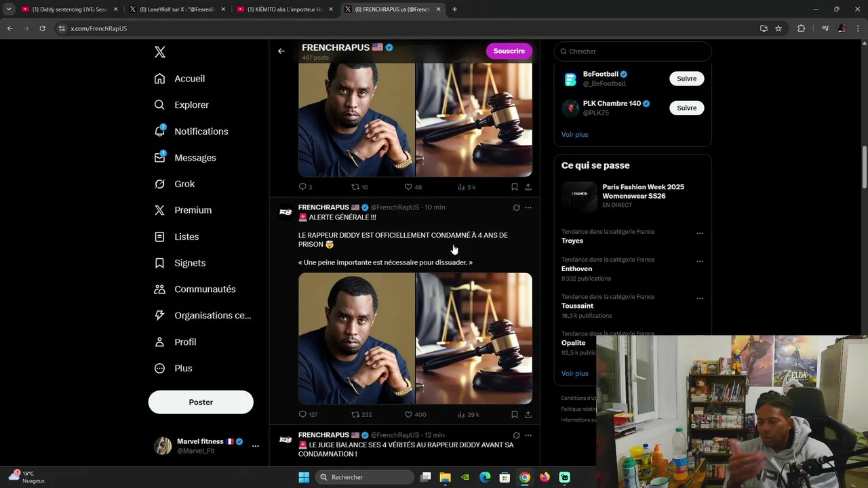The image size is (868, 488).
Task: Click the Poster button
Action: click(201, 402)
